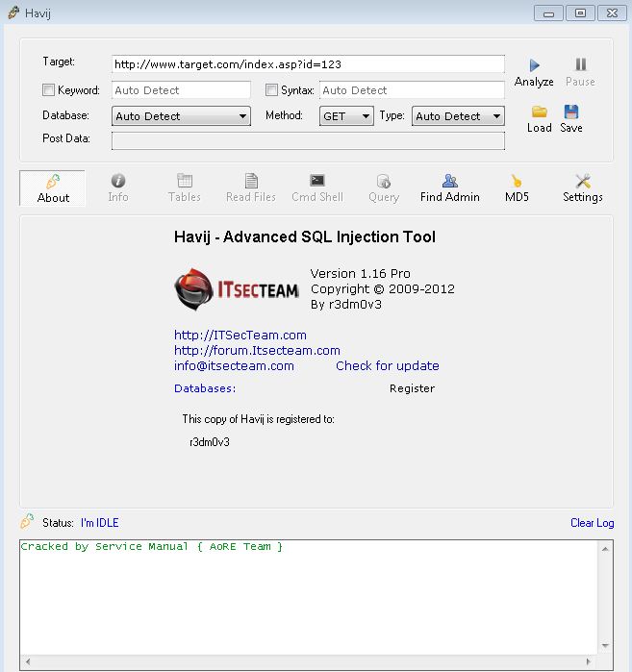Click the 'Cracked by Service Manual' log line

pos(151,546)
